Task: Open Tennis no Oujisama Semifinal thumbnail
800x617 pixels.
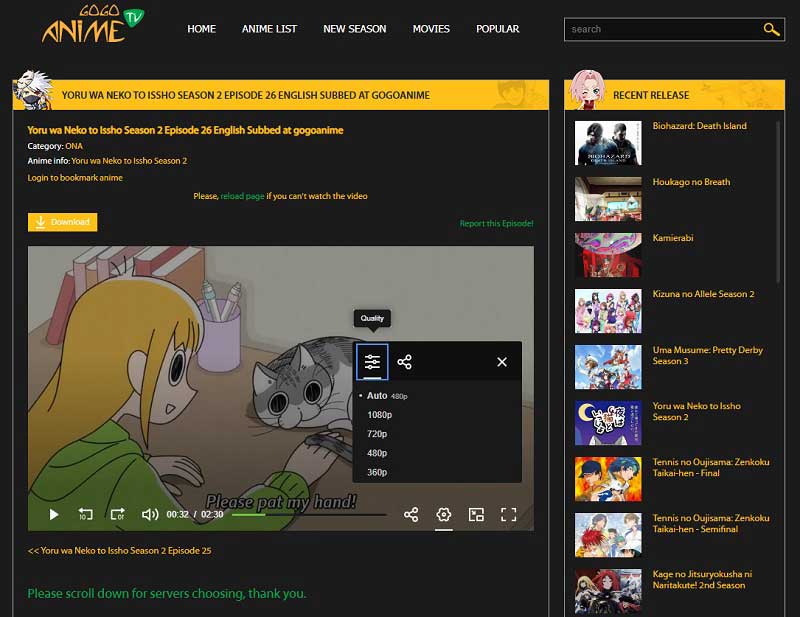Action: [608, 535]
